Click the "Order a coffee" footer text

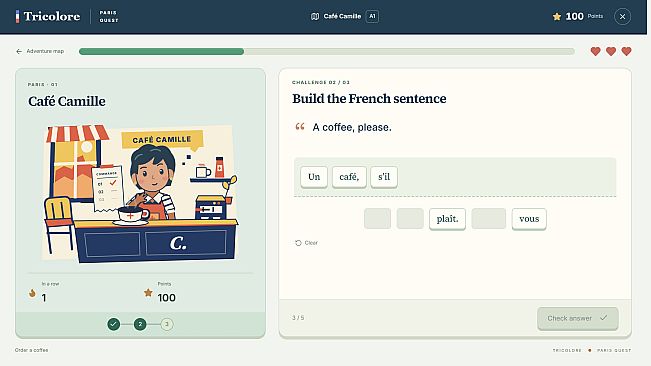point(32,350)
